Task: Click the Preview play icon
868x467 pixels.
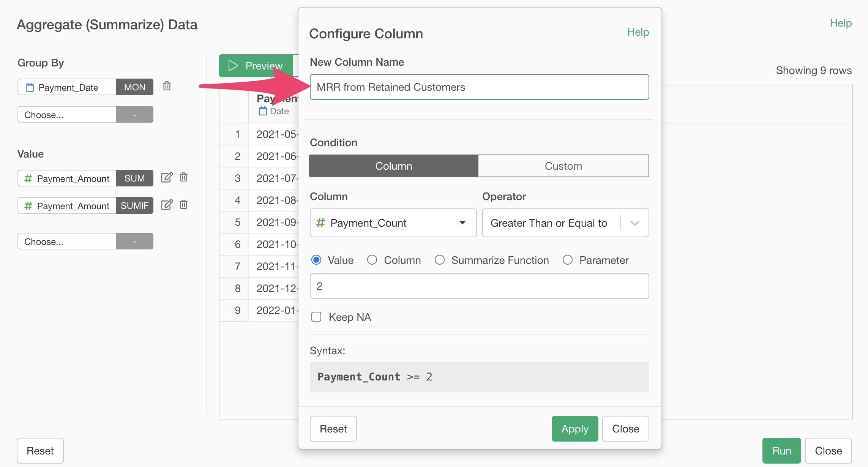Action: pos(233,66)
